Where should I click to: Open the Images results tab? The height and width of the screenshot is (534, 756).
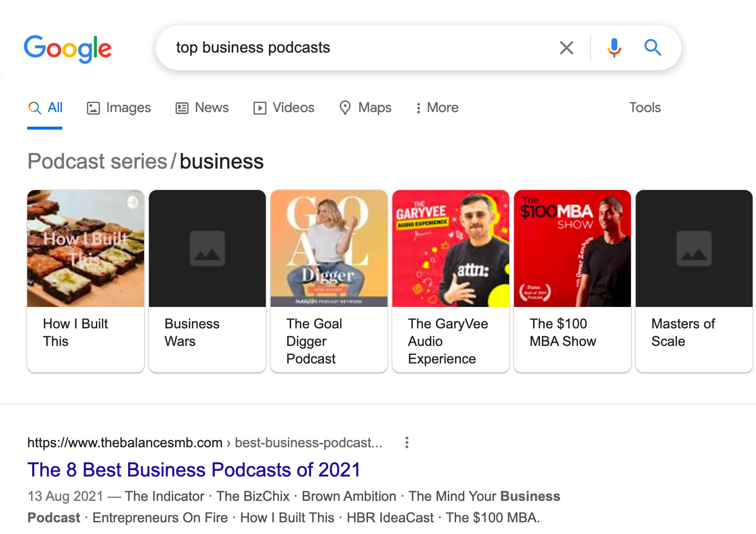(x=119, y=108)
